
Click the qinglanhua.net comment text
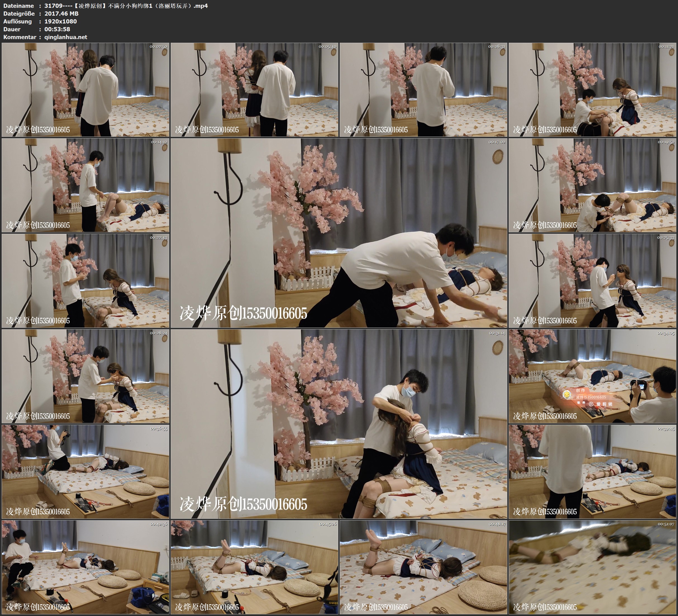pos(66,37)
